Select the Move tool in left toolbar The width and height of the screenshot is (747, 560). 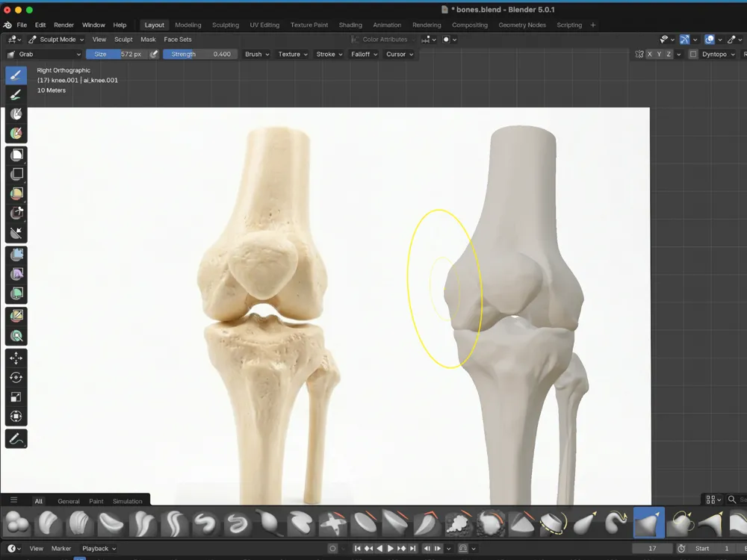(16, 358)
